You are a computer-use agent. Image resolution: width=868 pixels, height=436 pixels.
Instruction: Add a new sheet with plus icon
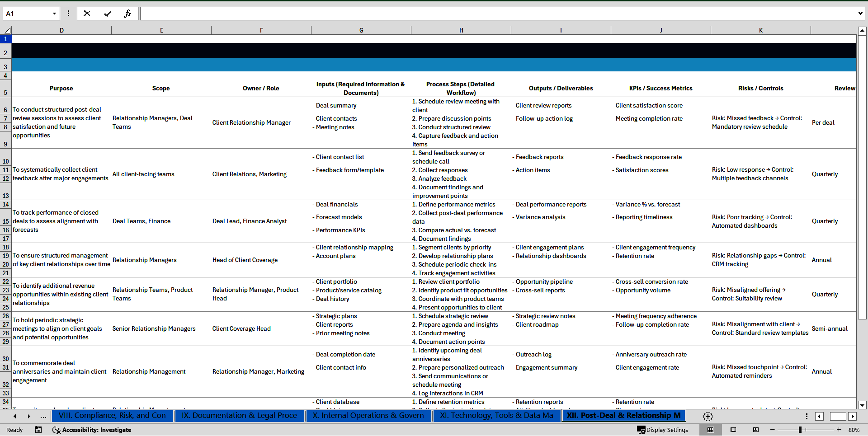tap(708, 417)
